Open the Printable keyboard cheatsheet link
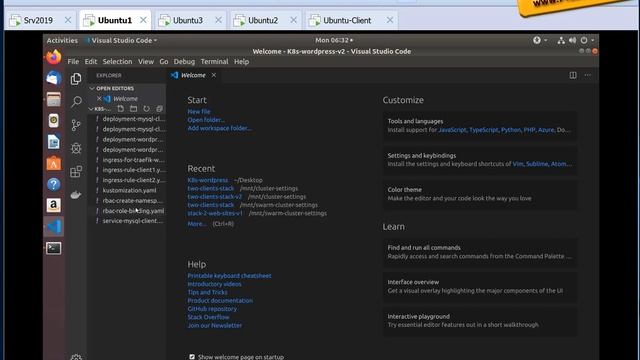The width and height of the screenshot is (640, 360). pos(229,276)
